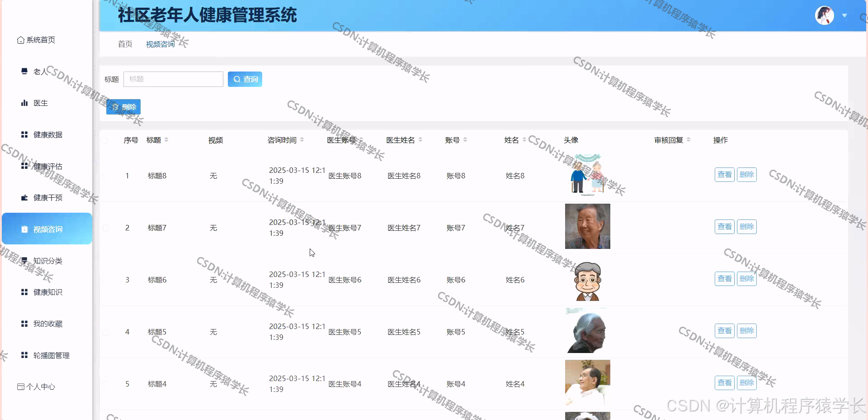The width and height of the screenshot is (868, 420).
Task: Click the user avatar in the header
Action: point(825,15)
